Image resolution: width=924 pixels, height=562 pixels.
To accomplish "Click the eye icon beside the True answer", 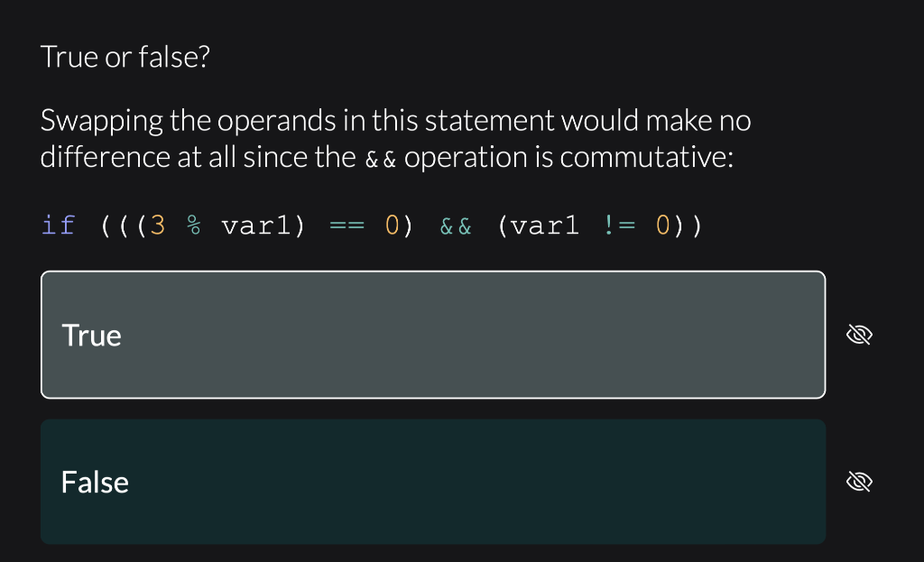I will pos(858,334).
